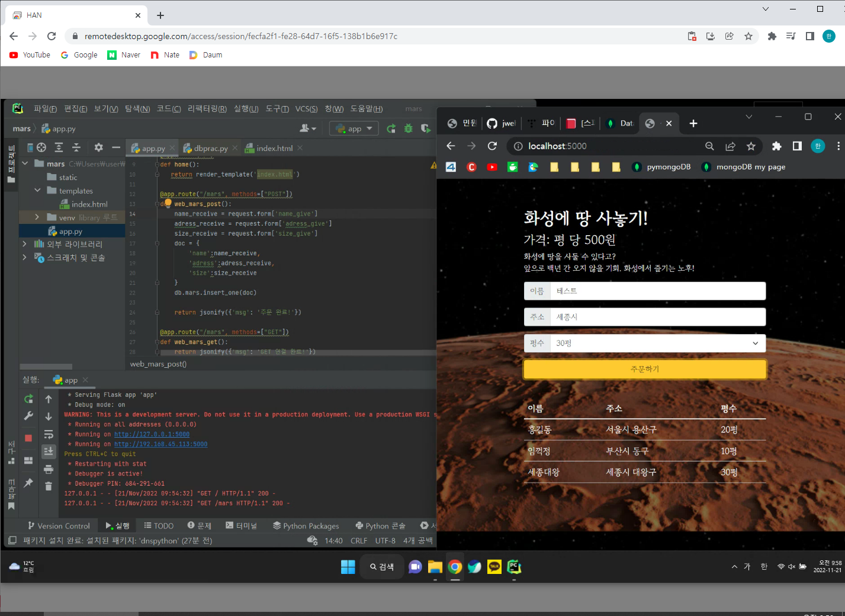845x616 pixels.
Task: Move down the stack trace arrow
Action: [x=49, y=416]
